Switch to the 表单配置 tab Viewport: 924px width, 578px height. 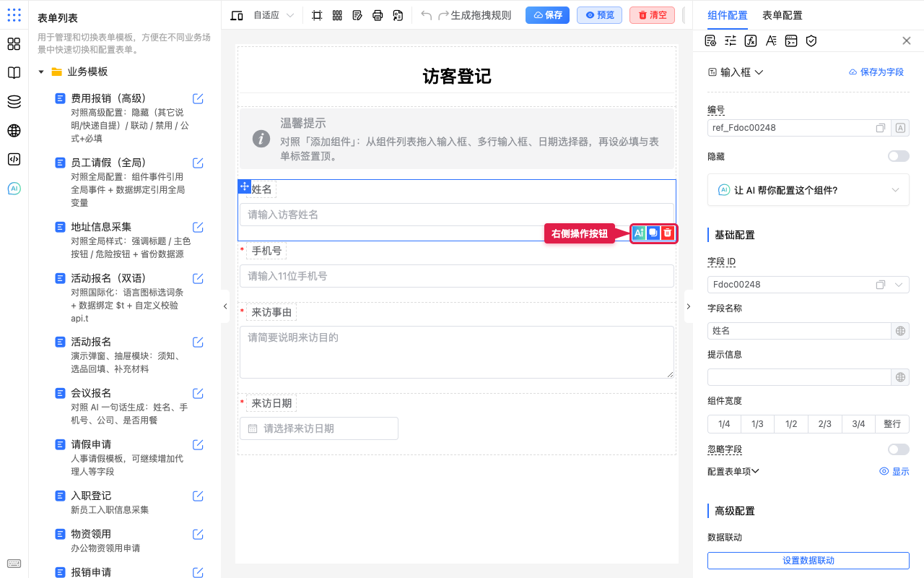pyautogui.click(x=782, y=15)
